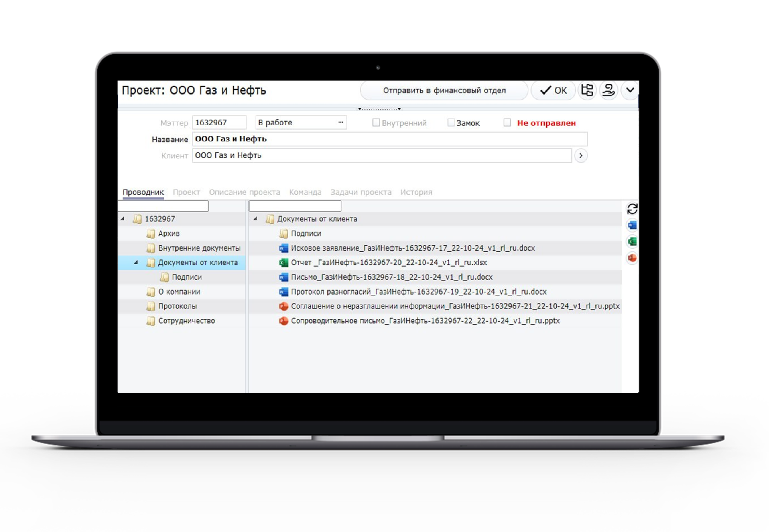
Task: Select Архив folder in tree
Action: pyautogui.click(x=169, y=234)
